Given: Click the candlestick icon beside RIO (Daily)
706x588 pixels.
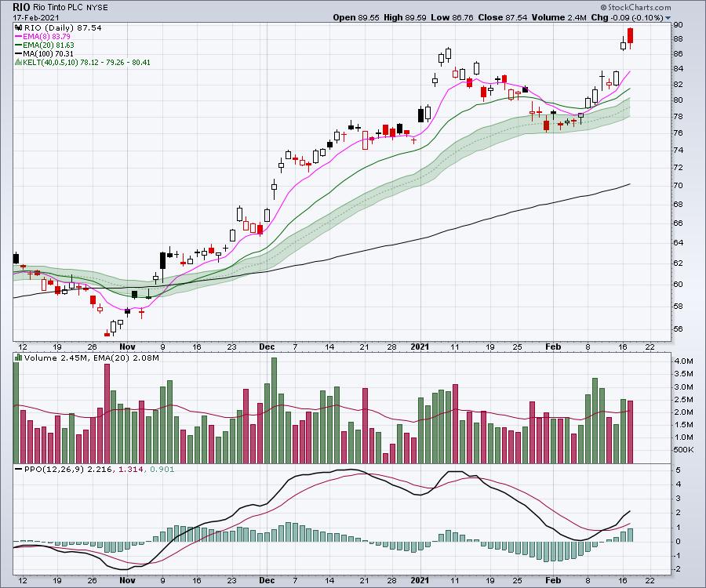Looking at the screenshot, I should point(17,27).
